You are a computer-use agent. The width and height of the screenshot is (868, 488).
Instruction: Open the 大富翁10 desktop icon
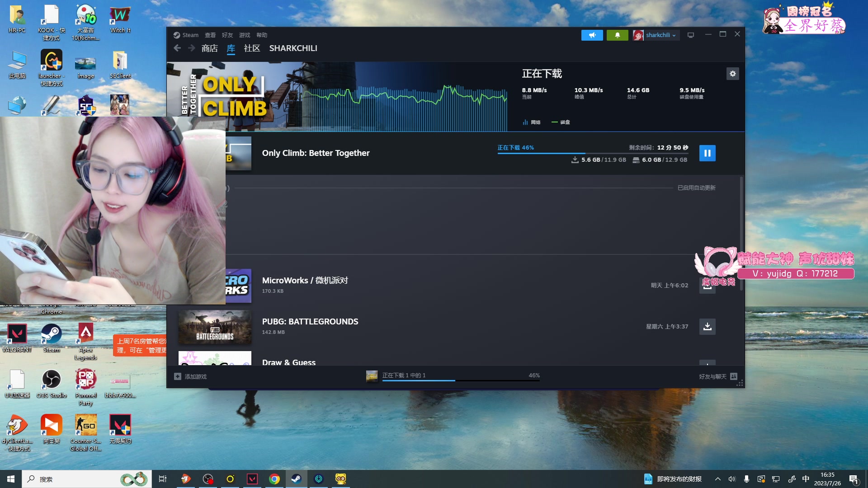(85, 22)
